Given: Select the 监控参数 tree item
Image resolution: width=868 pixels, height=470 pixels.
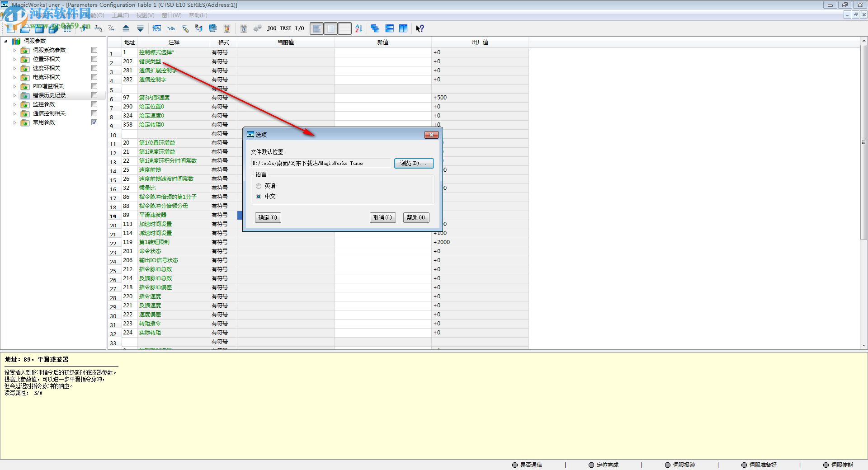Looking at the screenshot, I should (x=44, y=104).
